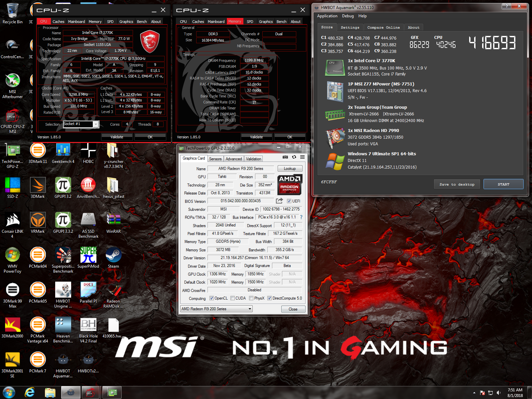Launch SSD-Z desktop shortcut
Viewport: 532px width, 399px height.
[x=13, y=188]
